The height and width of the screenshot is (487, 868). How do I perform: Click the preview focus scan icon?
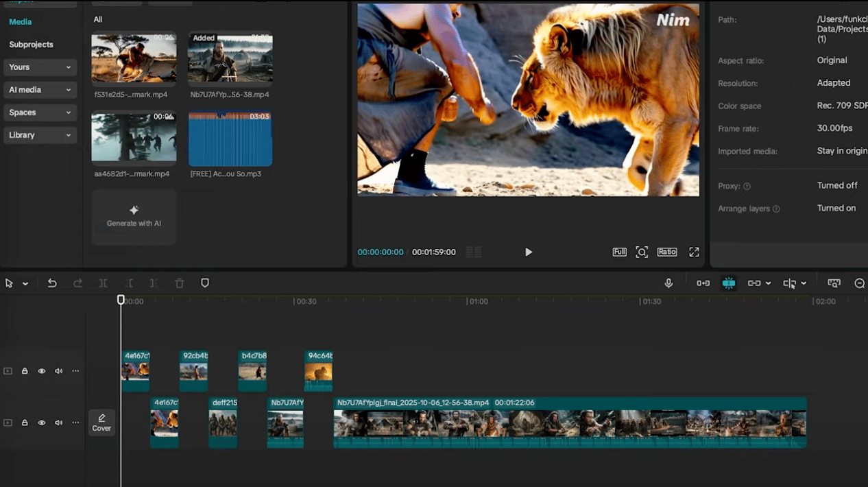point(642,252)
